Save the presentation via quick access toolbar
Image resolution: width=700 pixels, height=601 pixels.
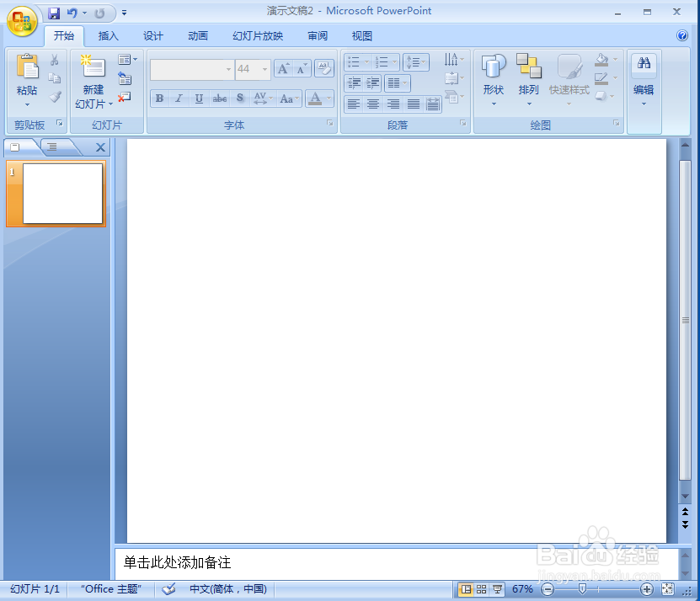click(x=54, y=13)
